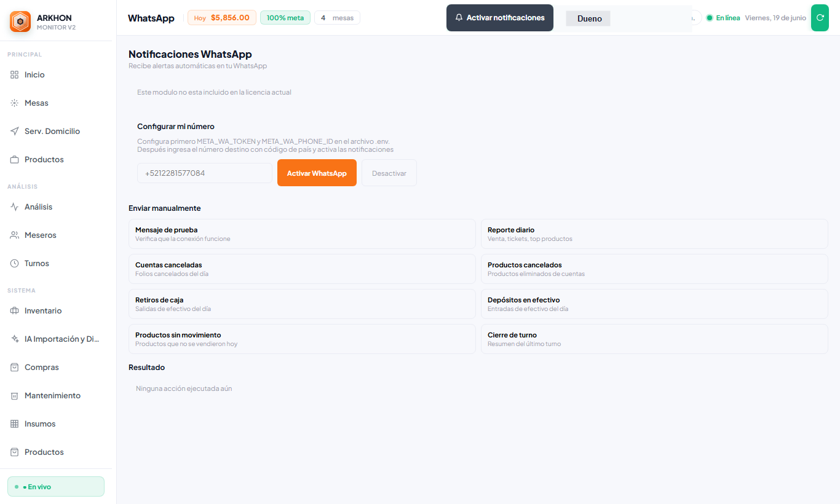Viewport: 840px width, 504px height.
Task: Click the Dueno label in header
Action: click(589, 18)
